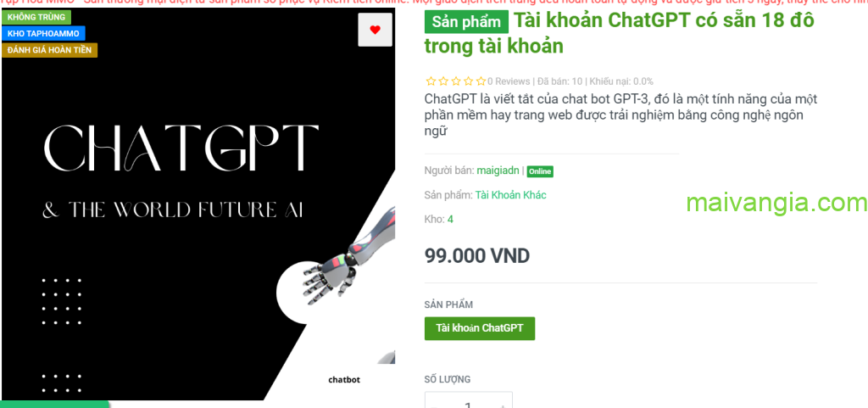Screen dimensions: 868x408
Task: Open seller profile maigiadn
Action: click(x=498, y=170)
